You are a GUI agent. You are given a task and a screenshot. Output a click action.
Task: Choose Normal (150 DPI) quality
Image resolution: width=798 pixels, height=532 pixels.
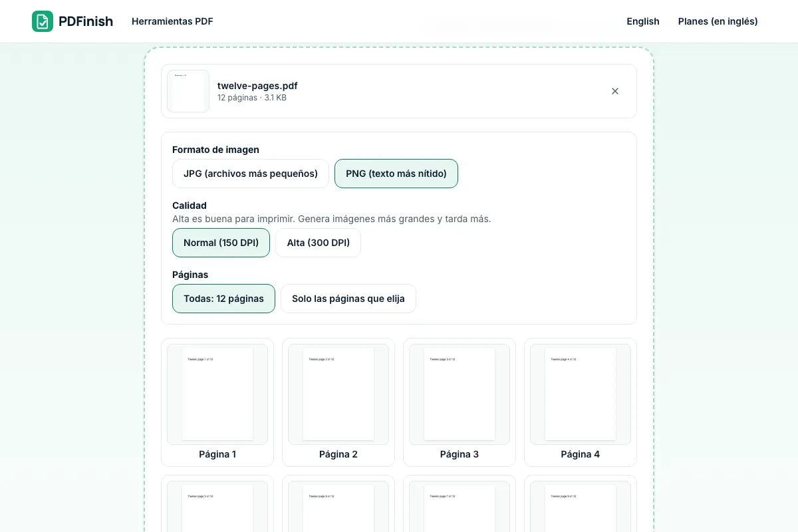point(221,243)
